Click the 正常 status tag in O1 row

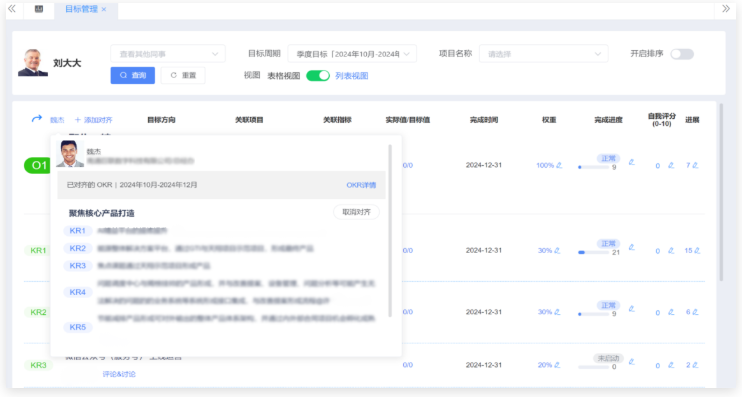pos(608,159)
